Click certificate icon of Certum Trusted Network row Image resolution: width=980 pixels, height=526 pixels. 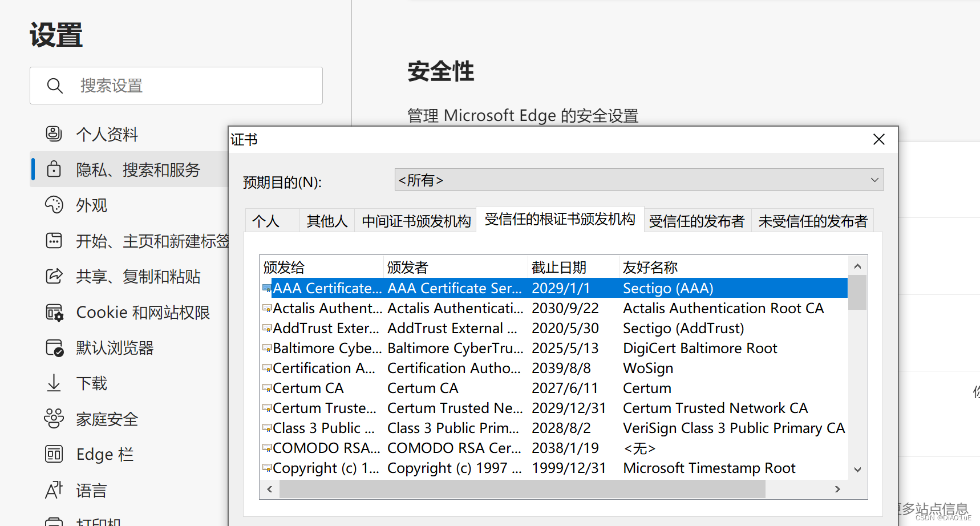click(x=266, y=408)
